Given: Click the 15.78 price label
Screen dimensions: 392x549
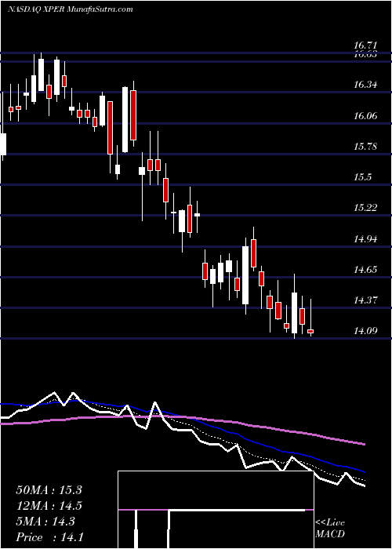Looking at the screenshot, I should click(x=365, y=147).
